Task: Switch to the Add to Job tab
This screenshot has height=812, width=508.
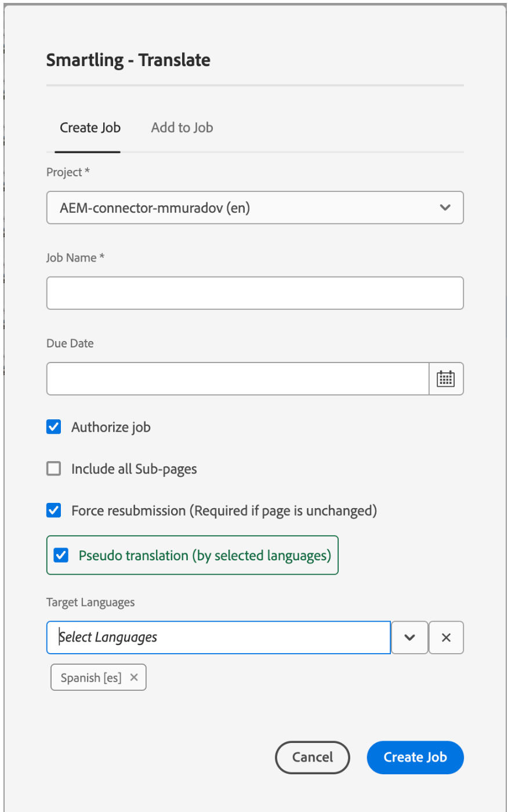Action: [182, 128]
